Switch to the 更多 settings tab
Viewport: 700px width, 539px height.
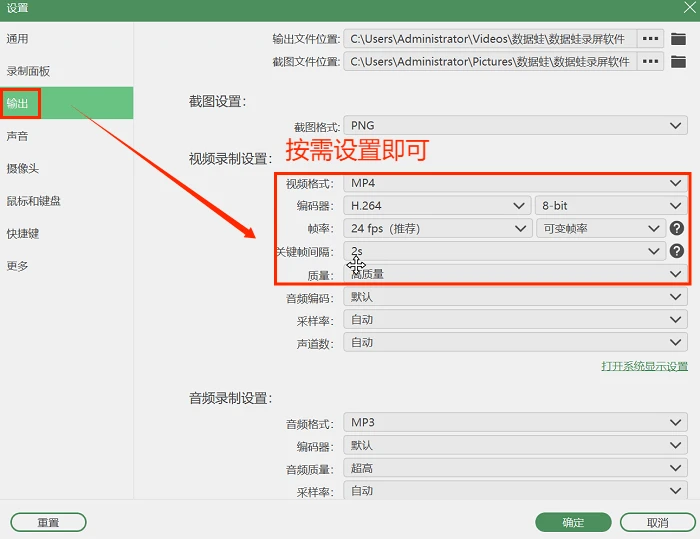67,266
